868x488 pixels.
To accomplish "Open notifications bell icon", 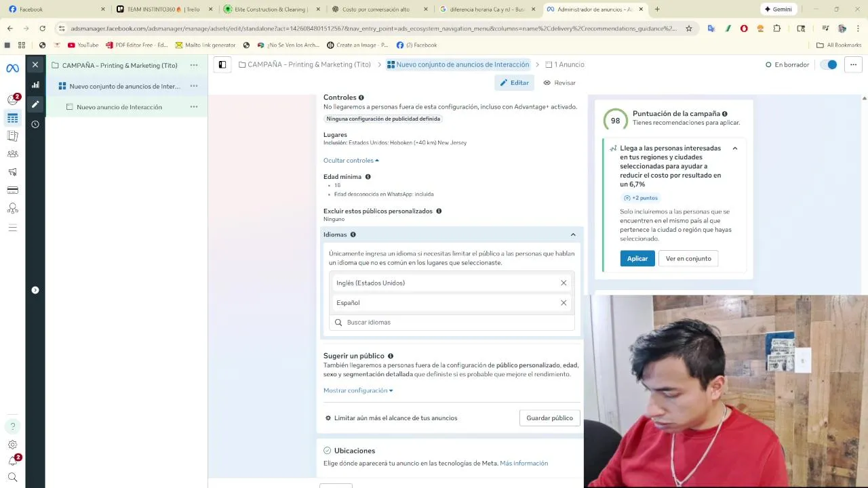I will coord(12,461).
